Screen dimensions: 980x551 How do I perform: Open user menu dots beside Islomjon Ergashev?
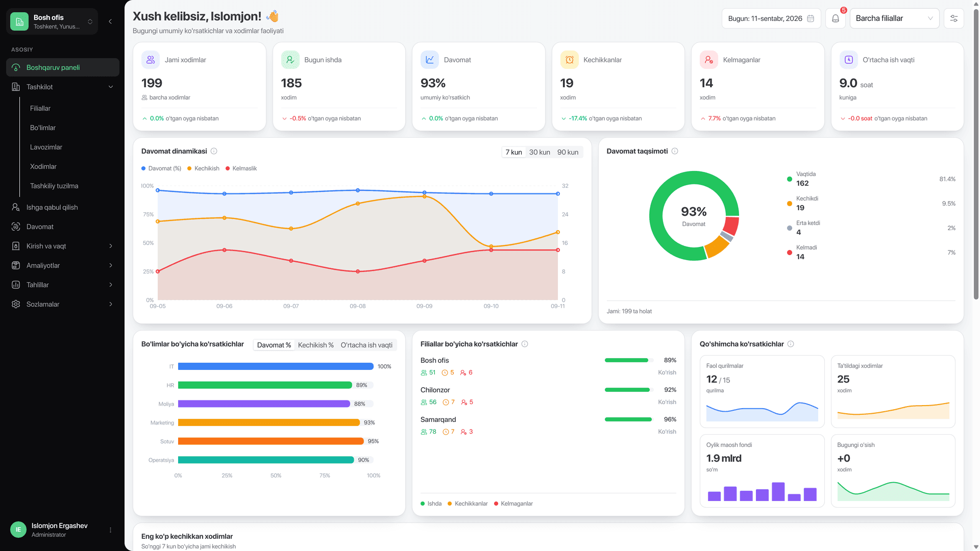click(110, 530)
